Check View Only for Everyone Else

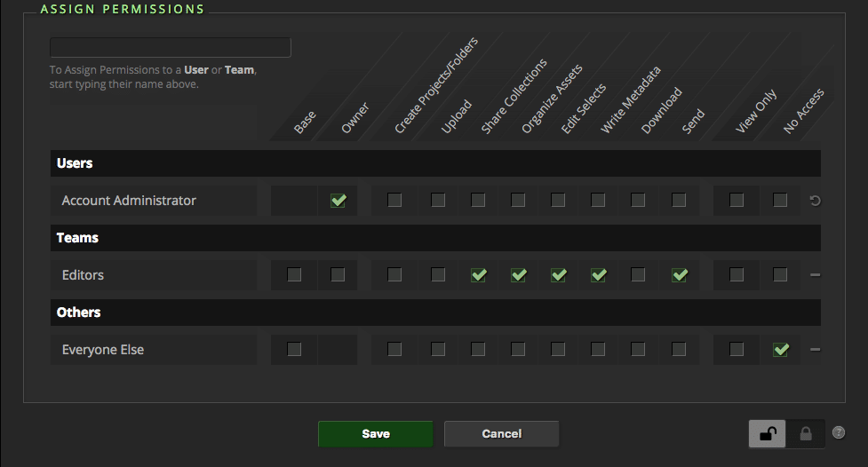tap(737, 350)
